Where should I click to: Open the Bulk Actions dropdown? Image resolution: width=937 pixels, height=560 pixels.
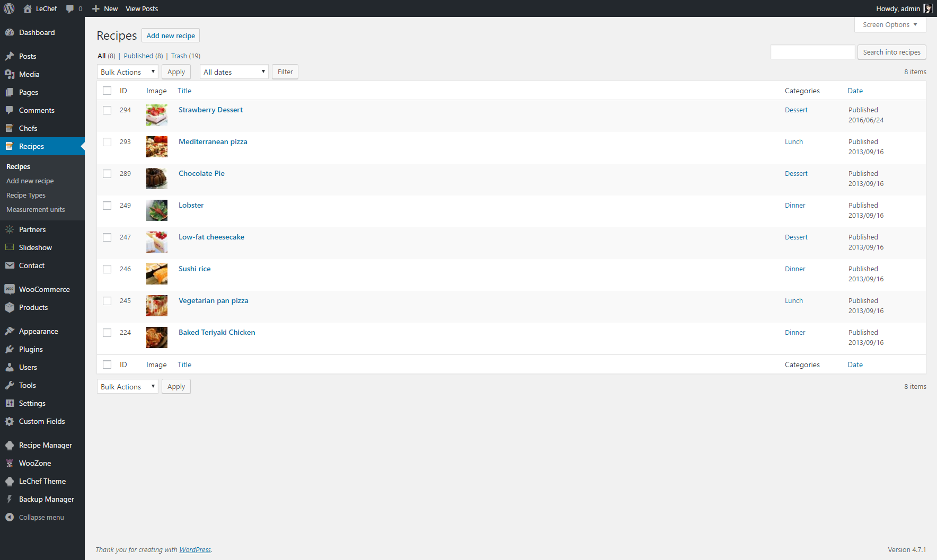click(x=127, y=72)
